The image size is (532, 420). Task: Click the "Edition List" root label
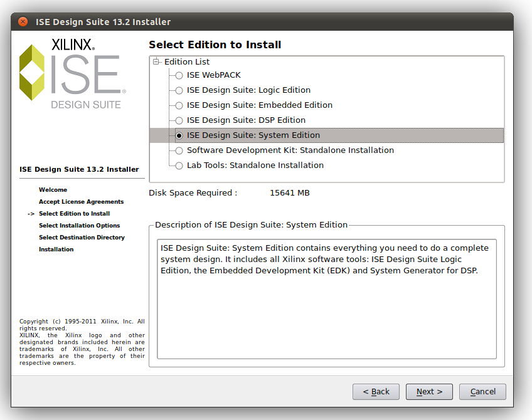pos(187,61)
